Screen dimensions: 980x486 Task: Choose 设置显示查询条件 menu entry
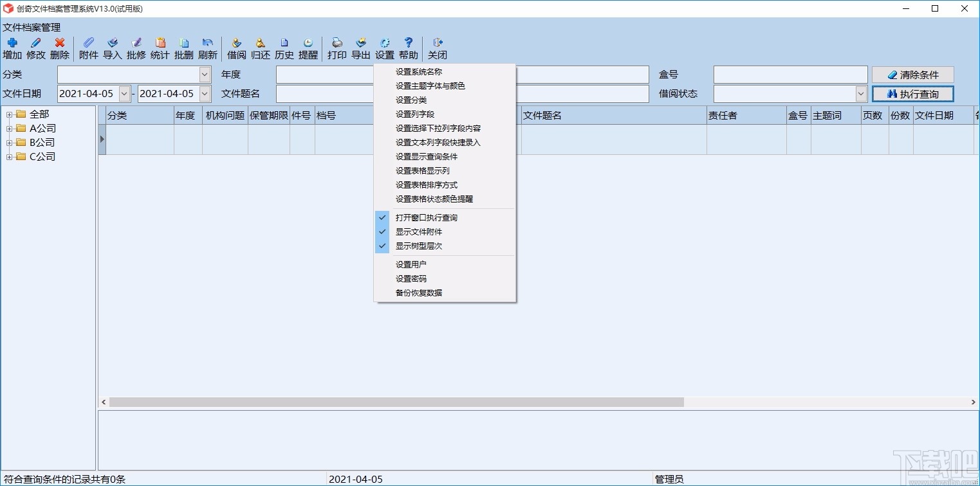coord(445,157)
